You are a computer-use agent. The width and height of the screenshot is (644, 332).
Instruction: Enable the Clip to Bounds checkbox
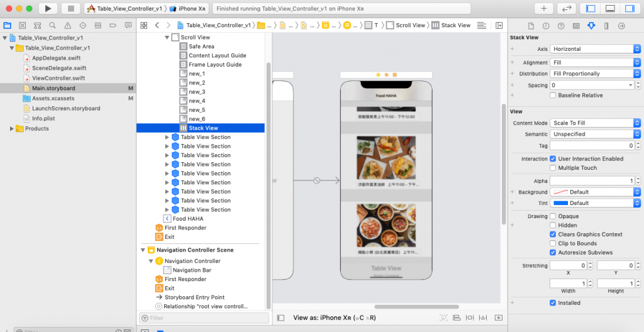click(x=553, y=243)
